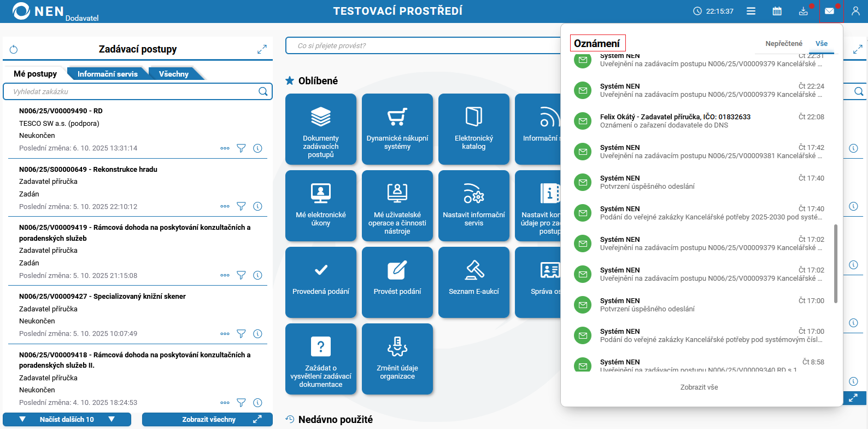Screen dimensions: 868x429
Task: Open N006/25/S00000649 - Rekonstrukce hradu procedure
Action: coord(88,170)
